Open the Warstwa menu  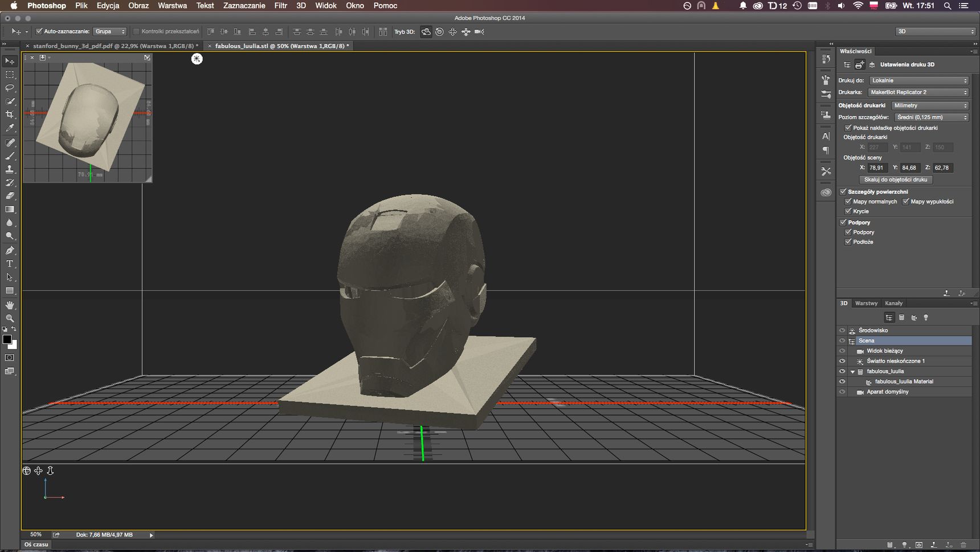point(172,6)
